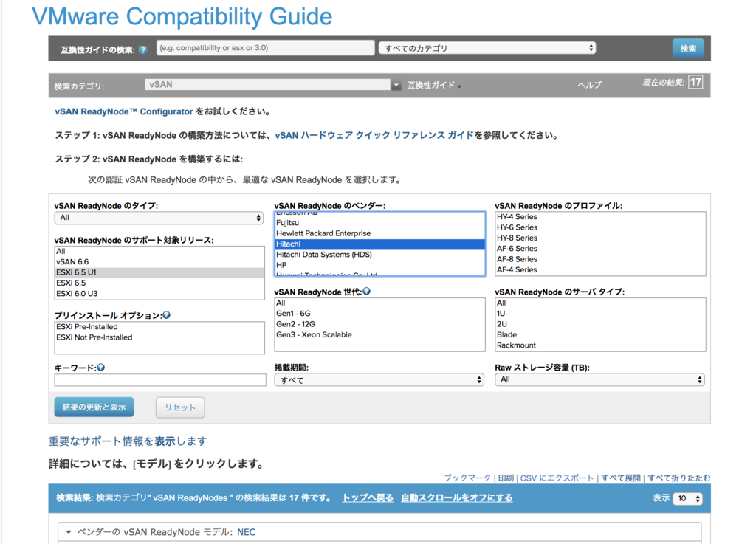Select vSAN 6.6 release option
The height and width of the screenshot is (544, 756).
[159, 261]
